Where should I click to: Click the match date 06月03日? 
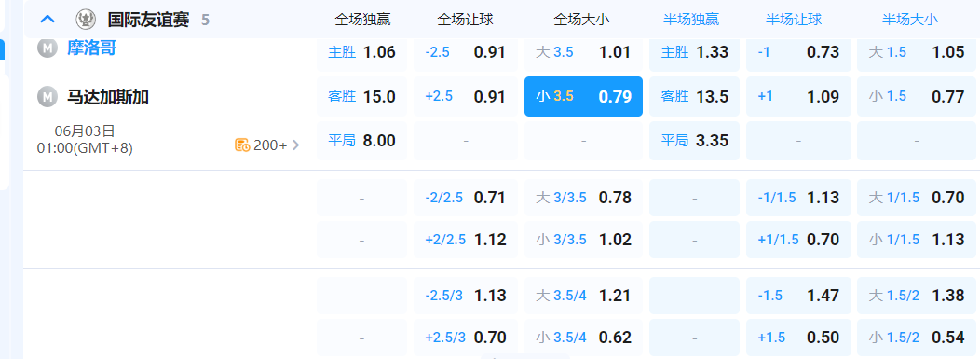tap(85, 131)
